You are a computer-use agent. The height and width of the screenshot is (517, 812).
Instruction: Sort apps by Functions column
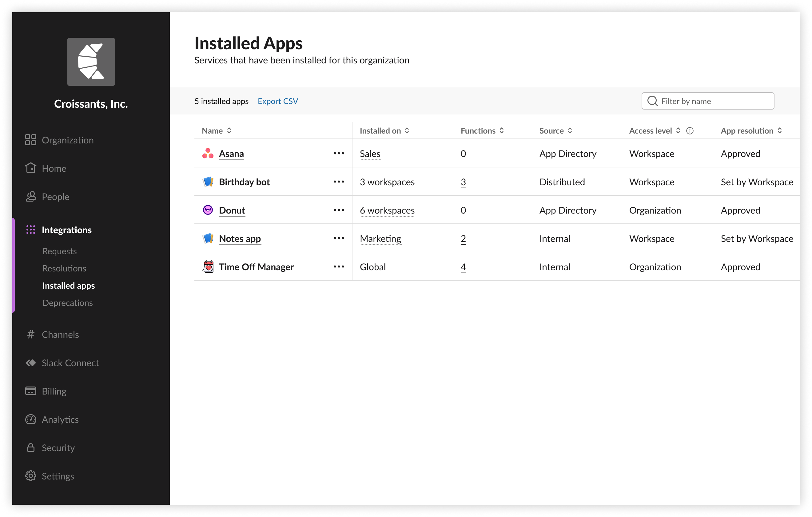click(482, 130)
